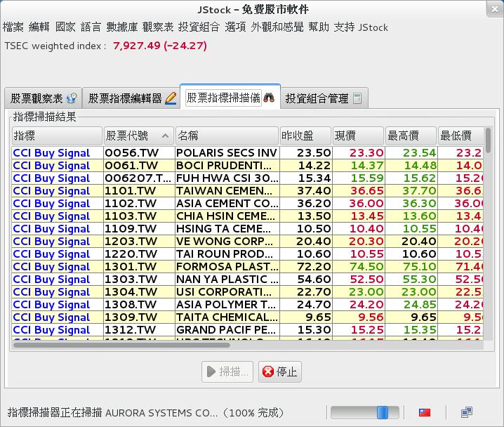Open the 國家 menu
504x427 pixels.
coord(65,27)
